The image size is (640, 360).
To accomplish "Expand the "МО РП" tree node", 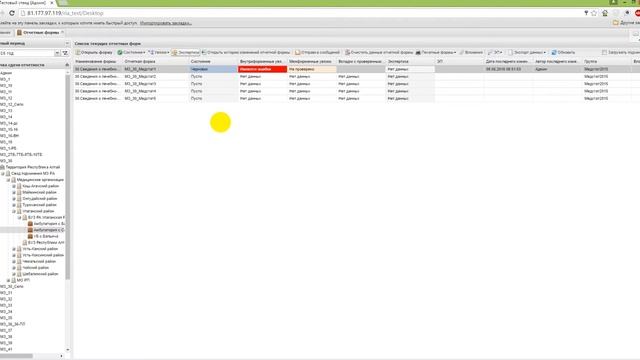I will (8, 280).
